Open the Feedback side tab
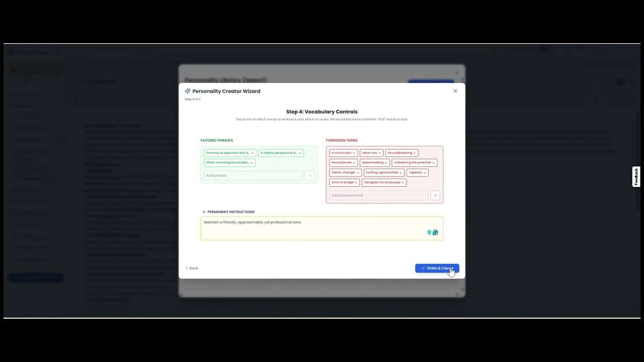The width and height of the screenshot is (644, 362). 636,177
